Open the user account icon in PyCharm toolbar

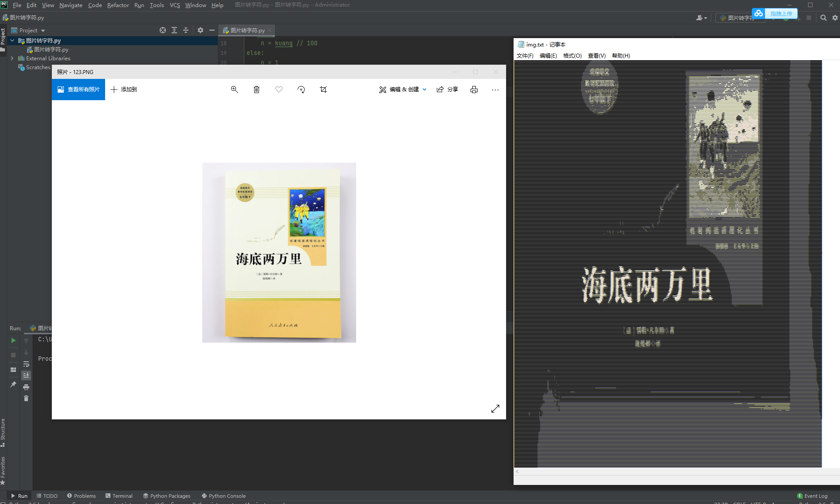coord(701,18)
